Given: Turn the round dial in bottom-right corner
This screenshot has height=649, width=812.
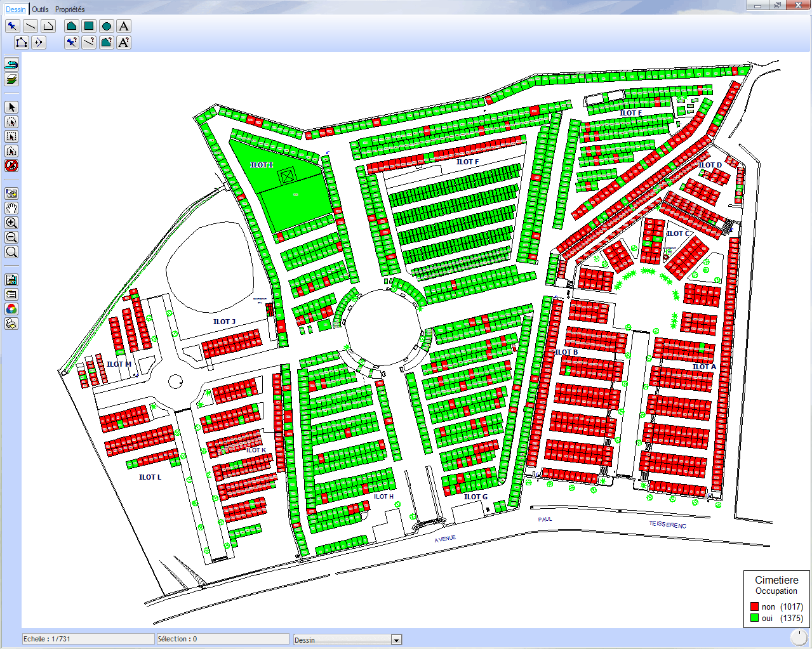Looking at the screenshot, I should pyautogui.click(x=799, y=637).
